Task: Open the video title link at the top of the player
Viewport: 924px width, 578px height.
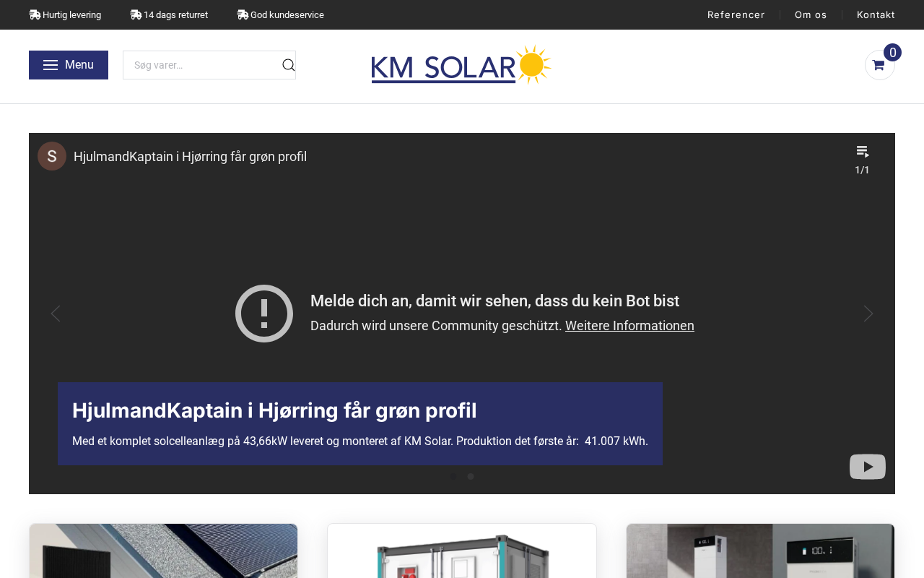Action: pos(190,157)
